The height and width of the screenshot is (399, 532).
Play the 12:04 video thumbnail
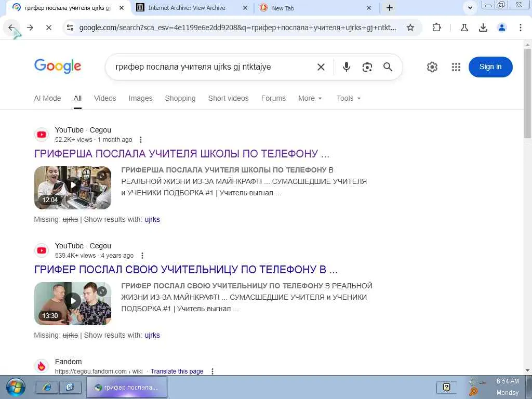click(73, 188)
